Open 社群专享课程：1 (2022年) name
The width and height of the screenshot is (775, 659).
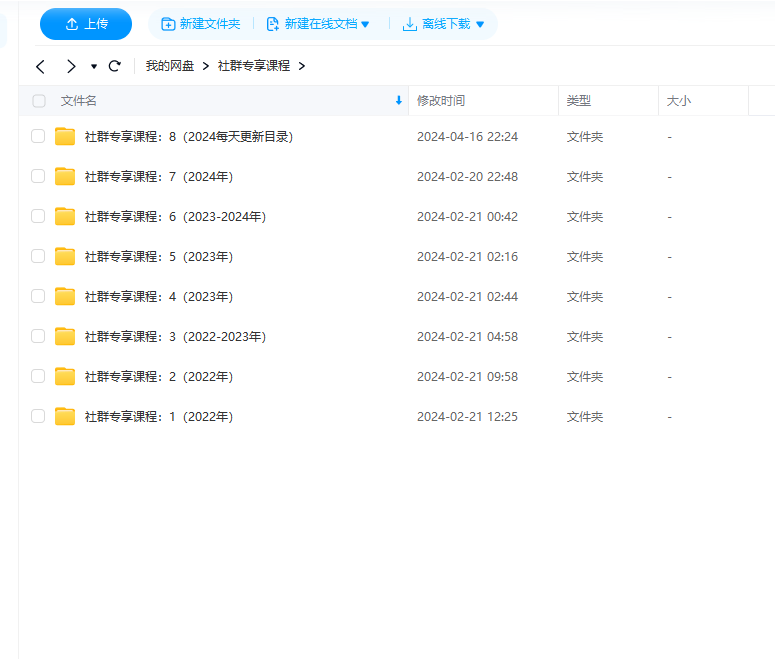[159, 417]
